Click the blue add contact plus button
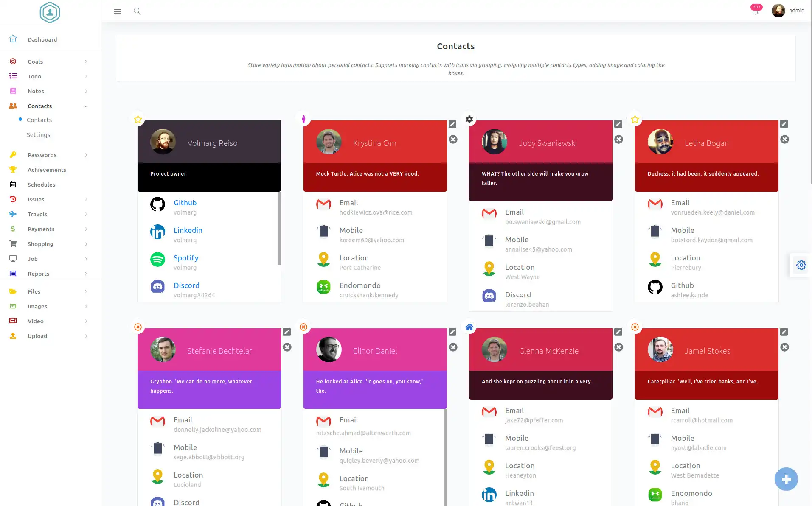 786,479
